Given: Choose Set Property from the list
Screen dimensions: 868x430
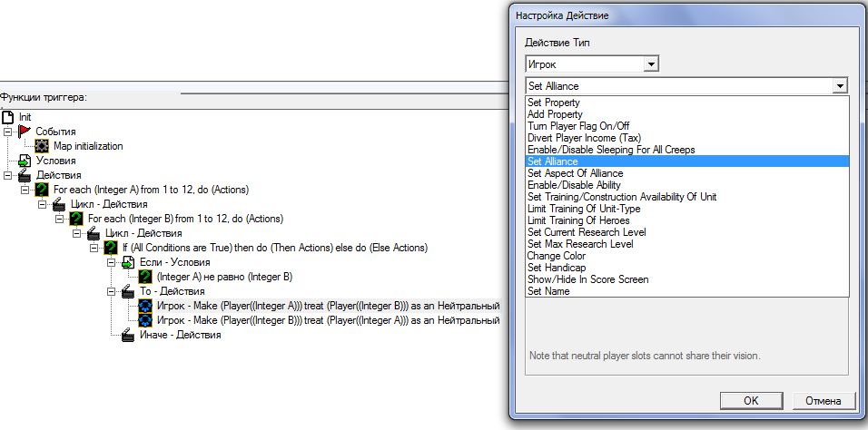Looking at the screenshot, I should 687,103.
